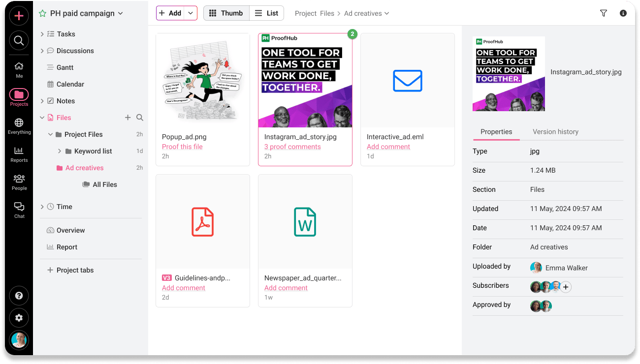This screenshot has width=640, height=364.
Task: Switch to Thumb view mode
Action: point(226,13)
